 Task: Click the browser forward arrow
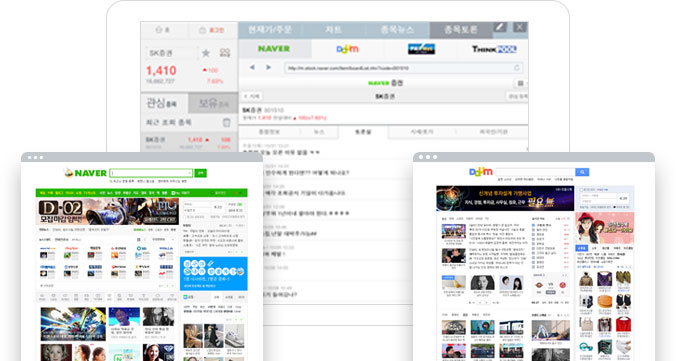point(268,68)
